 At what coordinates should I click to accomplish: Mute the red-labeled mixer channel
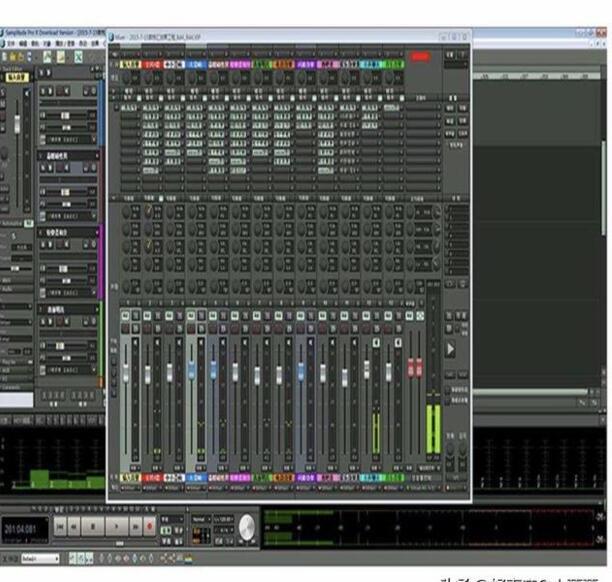pos(147,315)
